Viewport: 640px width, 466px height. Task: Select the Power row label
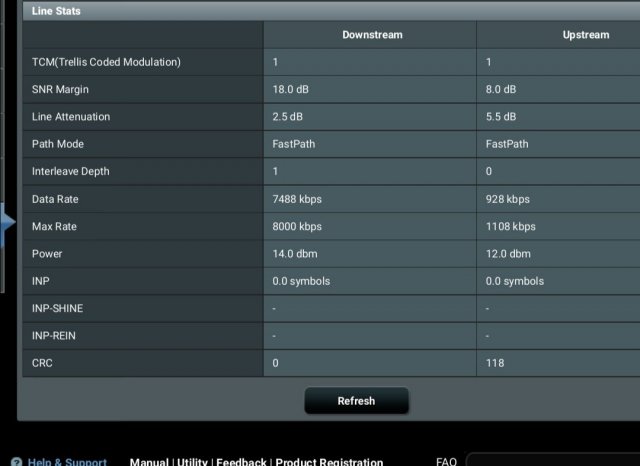(47, 254)
